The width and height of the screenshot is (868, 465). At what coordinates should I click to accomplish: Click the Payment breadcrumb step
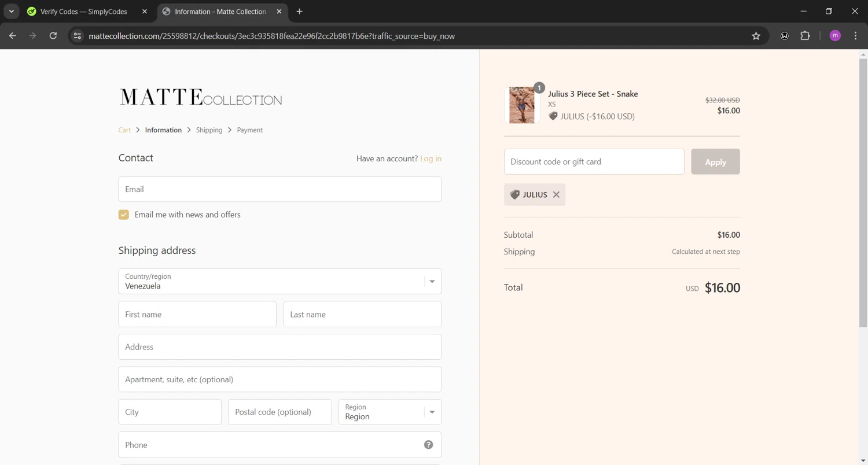tap(249, 130)
